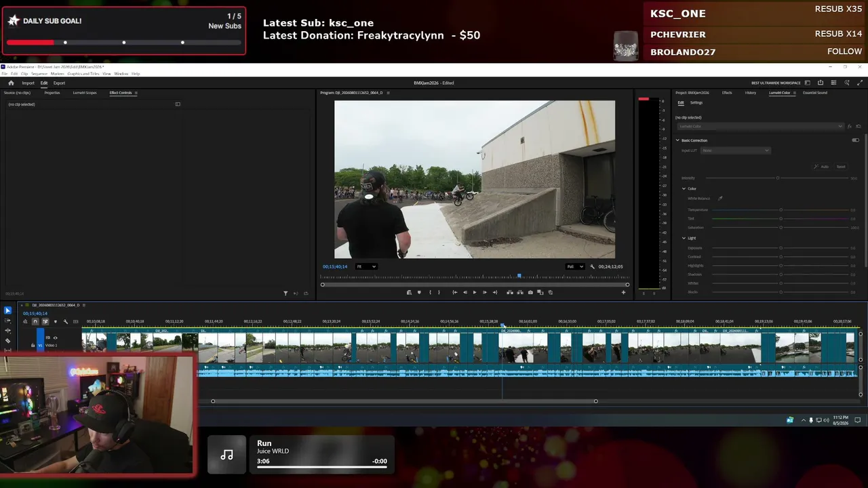Click the Extract button in Program monitor
The width and height of the screenshot is (868, 488).
point(520,292)
